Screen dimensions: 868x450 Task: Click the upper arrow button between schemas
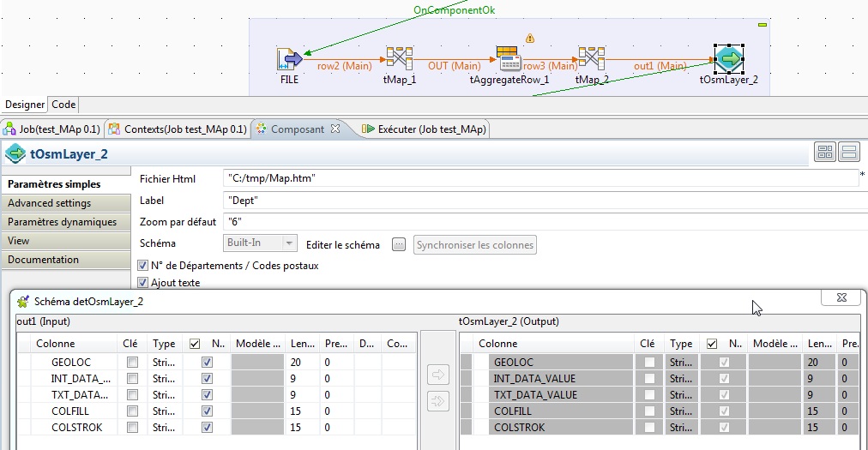(x=437, y=375)
